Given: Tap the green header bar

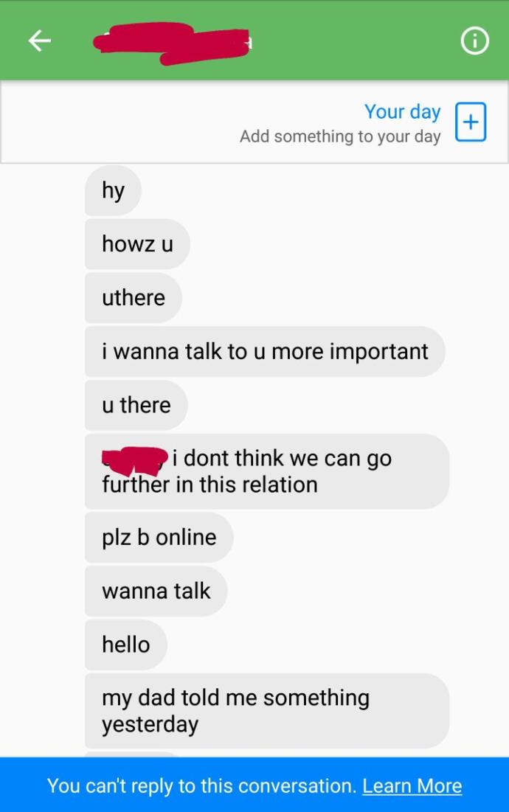Looking at the screenshot, I should [254, 41].
